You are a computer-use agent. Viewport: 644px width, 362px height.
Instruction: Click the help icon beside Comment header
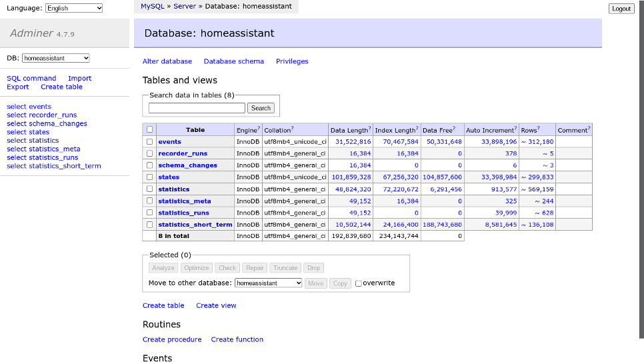click(589, 128)
